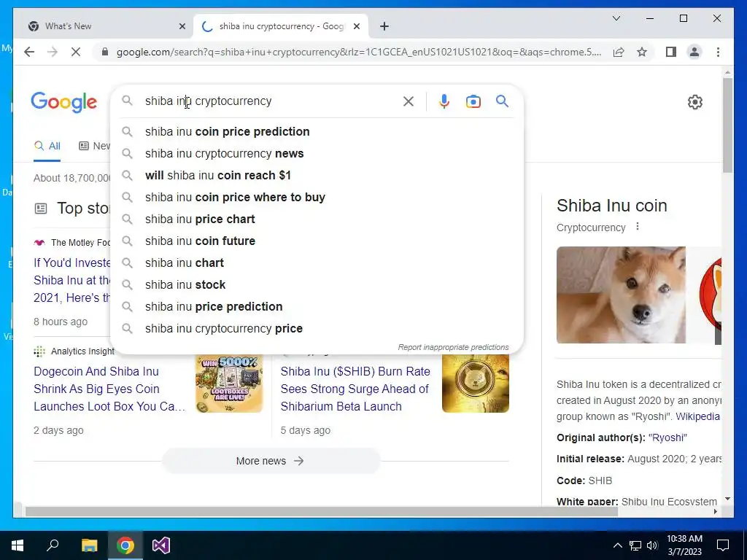Select the All search tab

[47, 146]
